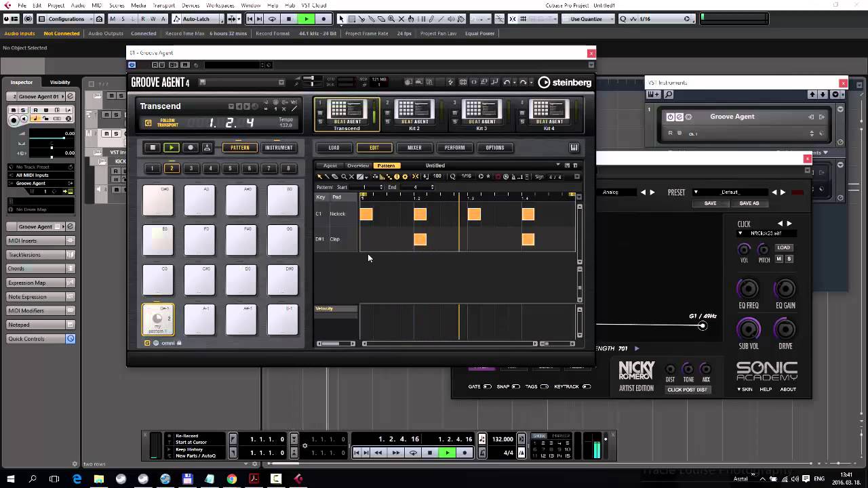The width and height of the screenshot is (868, 488).
Task: Select the erase tool in pattern editor
Action: click(335, 176)
